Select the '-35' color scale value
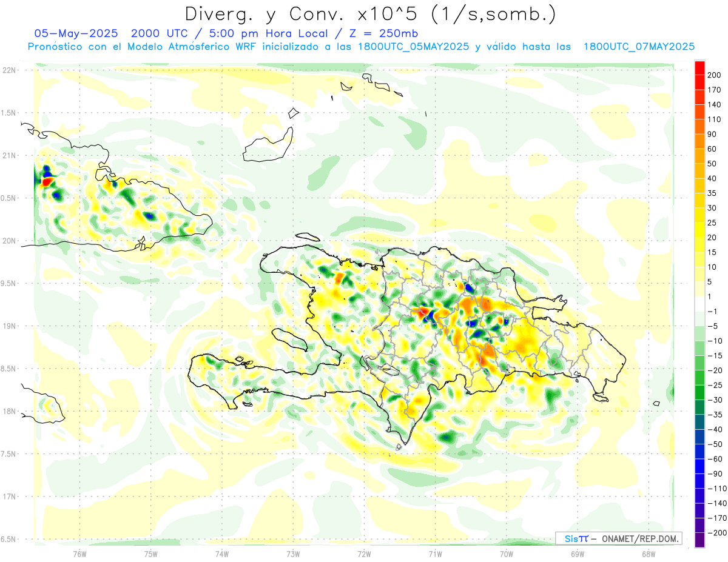The image size is (728, 562). (715, 415)
